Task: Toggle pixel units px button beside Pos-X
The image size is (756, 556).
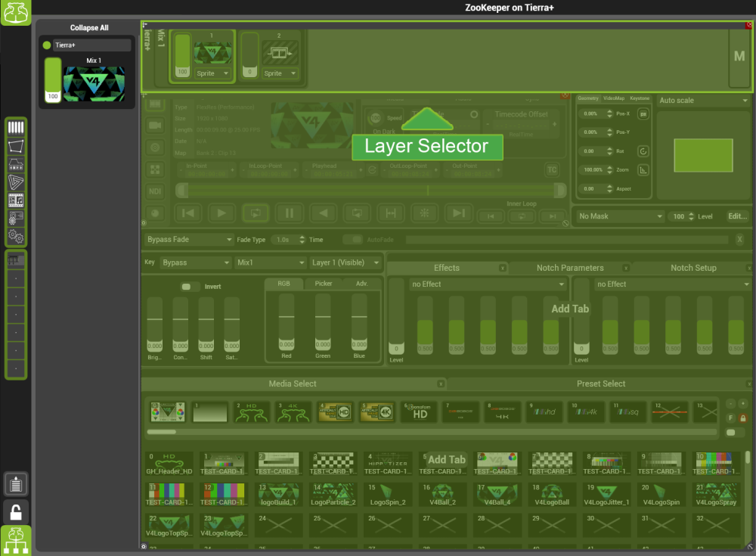Action: tap(643, 114)
